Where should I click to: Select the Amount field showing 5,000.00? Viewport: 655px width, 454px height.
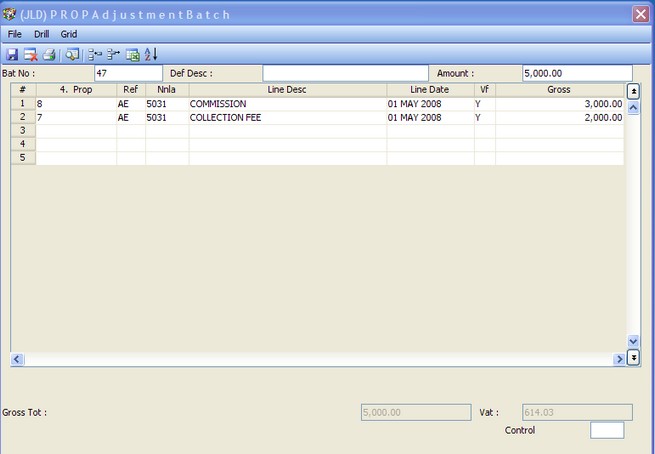pyautogui.click(x=577, y=73)
